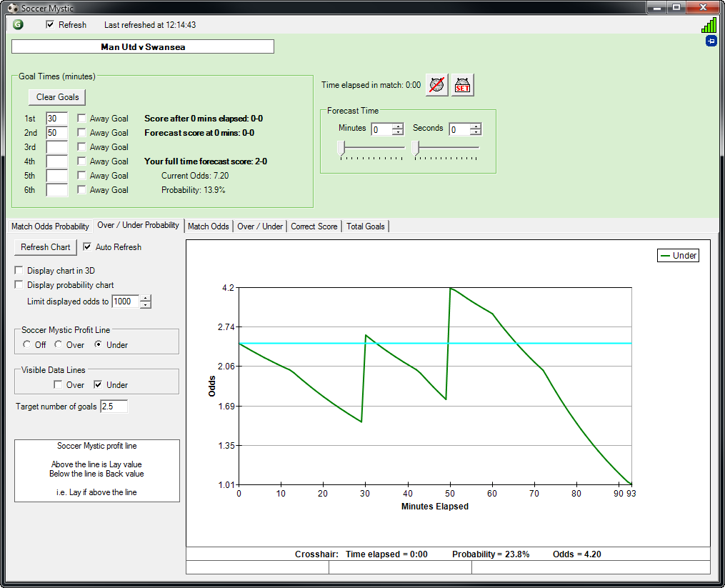Screen dimensions: 725x588
Task: Decrease the Forecast Time Seconds spinner
Action: tap(476, 133)
